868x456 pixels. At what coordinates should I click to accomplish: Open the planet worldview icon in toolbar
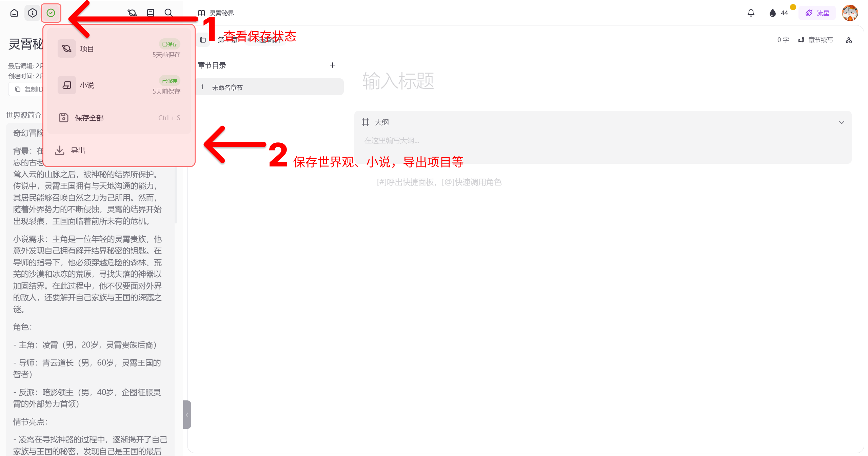pyautogui.click(x=132, y=13)
